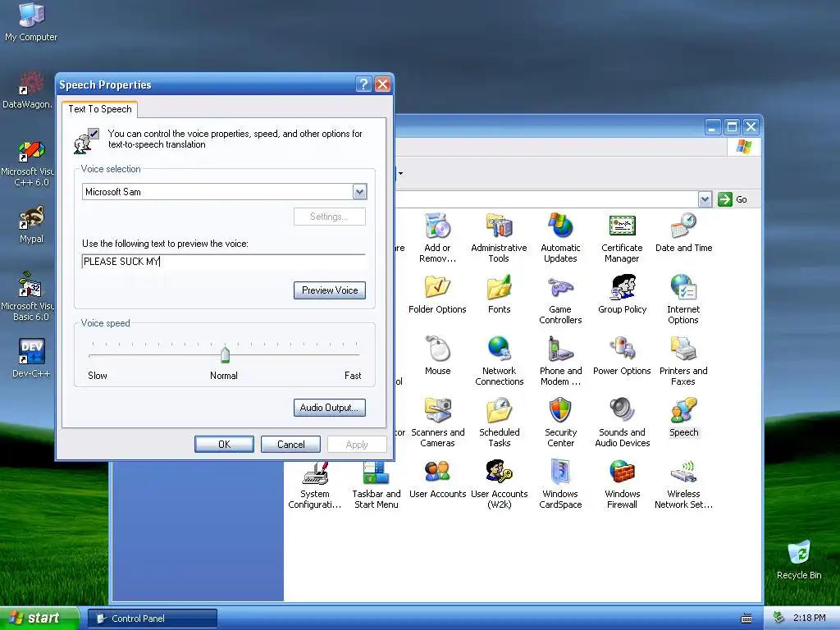The height and width of the screenshot is (630, 840).
Task: Expand the Microsoft Sam voice dropdown
Action: (359, 192)
